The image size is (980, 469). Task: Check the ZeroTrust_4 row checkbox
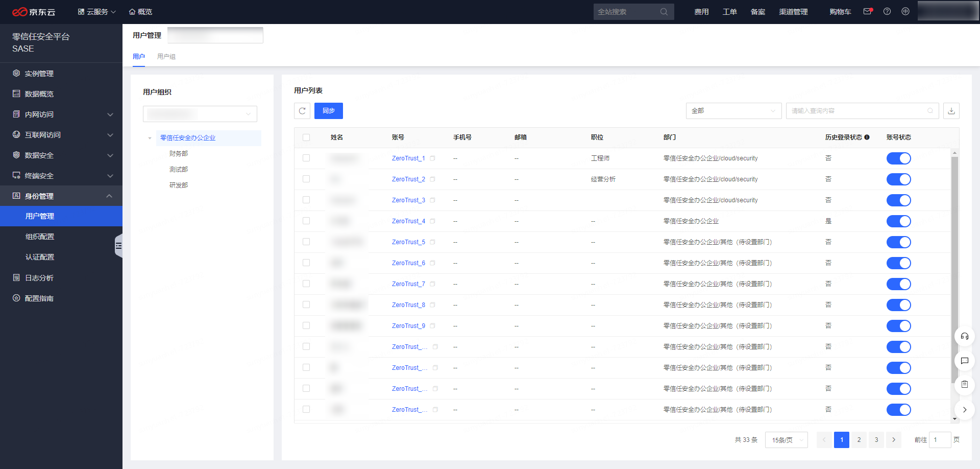[x=306, y=221]
